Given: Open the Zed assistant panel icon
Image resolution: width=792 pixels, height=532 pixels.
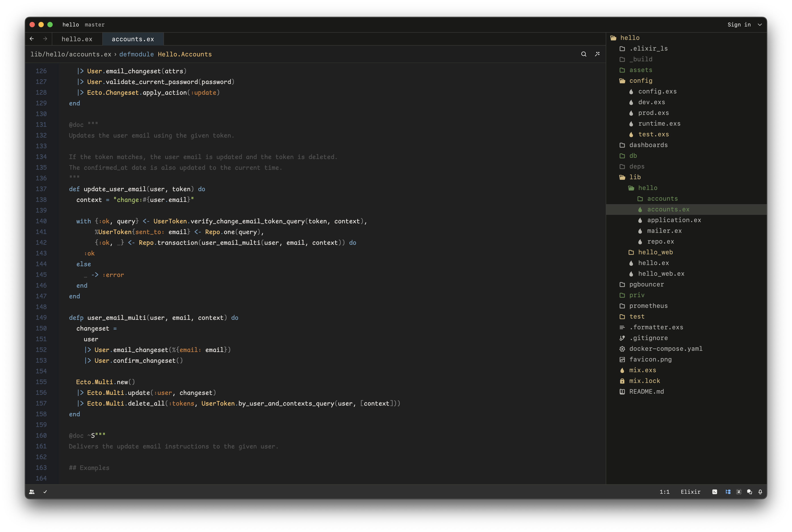Looking at the screenshot, I should tap(739, 492).
